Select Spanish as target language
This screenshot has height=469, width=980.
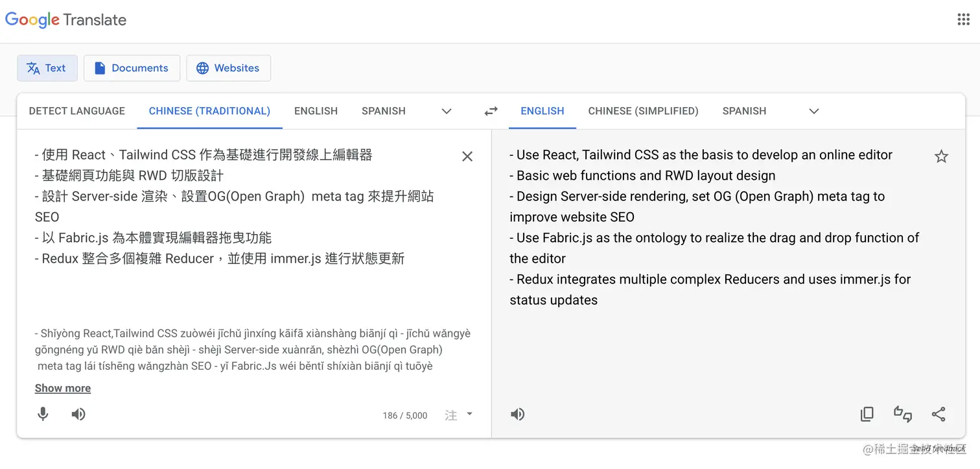click(x=744, y=111)
